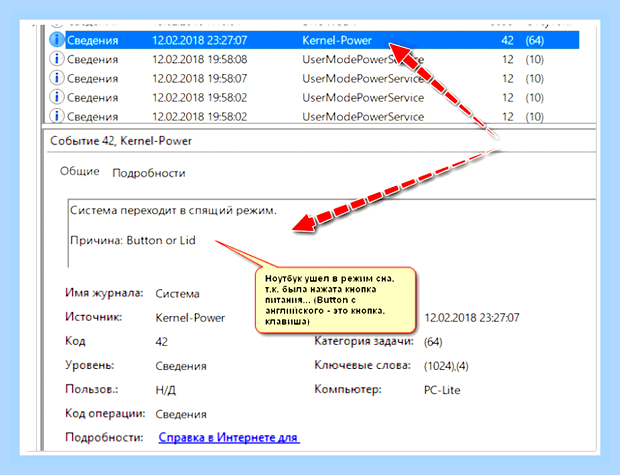Click the Подробности label beside the link
620x475 pixels.
point(104,437)
